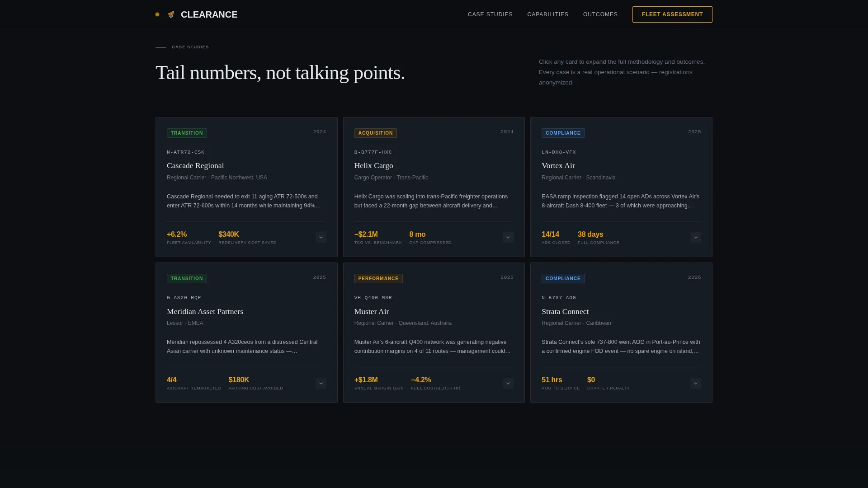Select the Helix Cargo title

[374, 166]
